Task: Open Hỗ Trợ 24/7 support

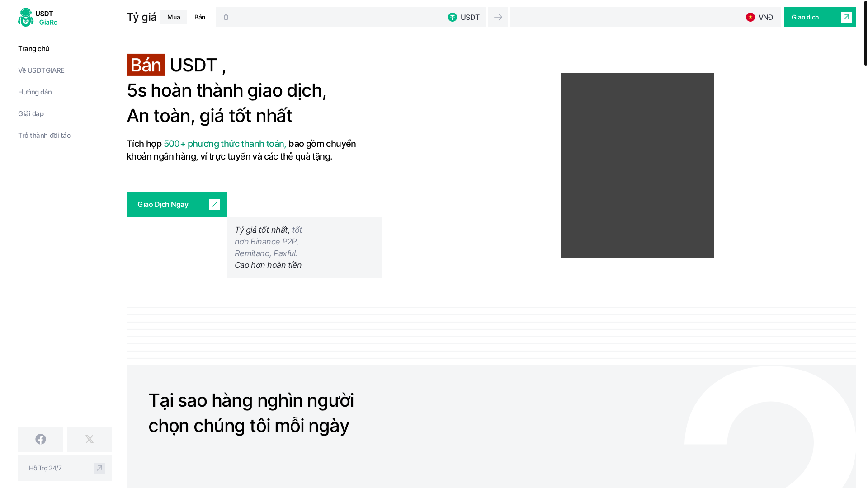Action: [x=65, y=468]
